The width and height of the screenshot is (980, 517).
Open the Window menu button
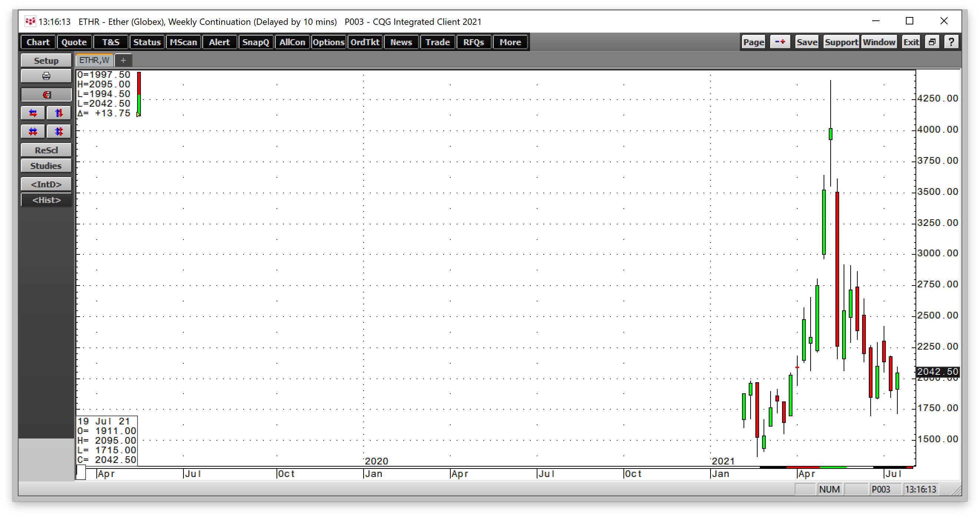coord(879,42)
